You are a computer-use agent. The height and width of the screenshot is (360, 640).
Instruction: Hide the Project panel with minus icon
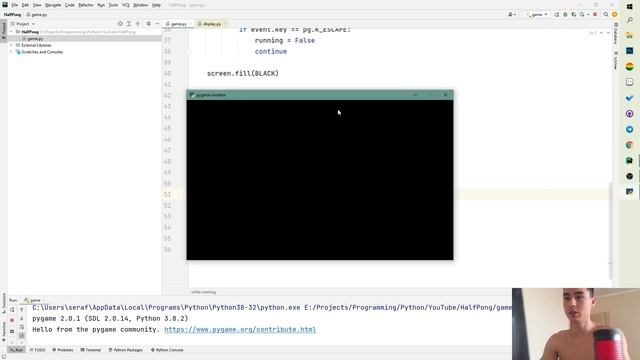click(x=157, y=24)
